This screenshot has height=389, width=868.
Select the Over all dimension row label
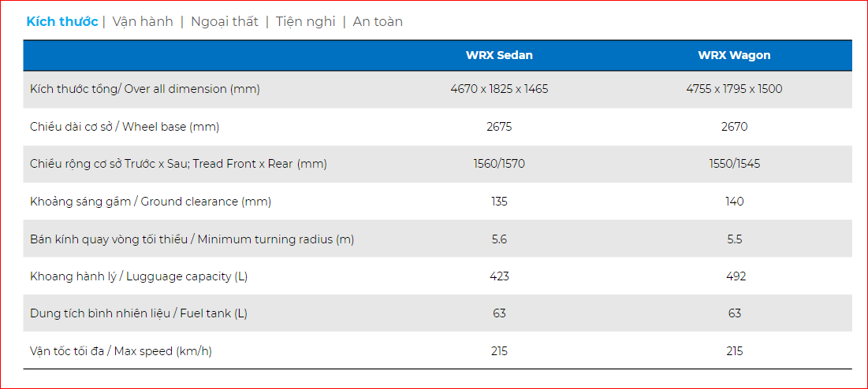(145, 89)
